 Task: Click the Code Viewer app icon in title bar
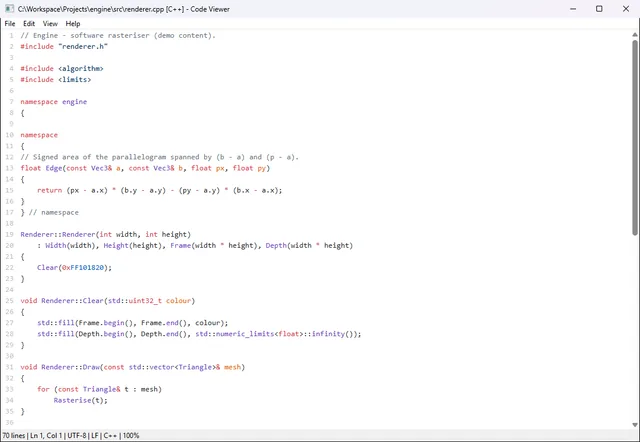pyautogui.click(x=9, y=9)
